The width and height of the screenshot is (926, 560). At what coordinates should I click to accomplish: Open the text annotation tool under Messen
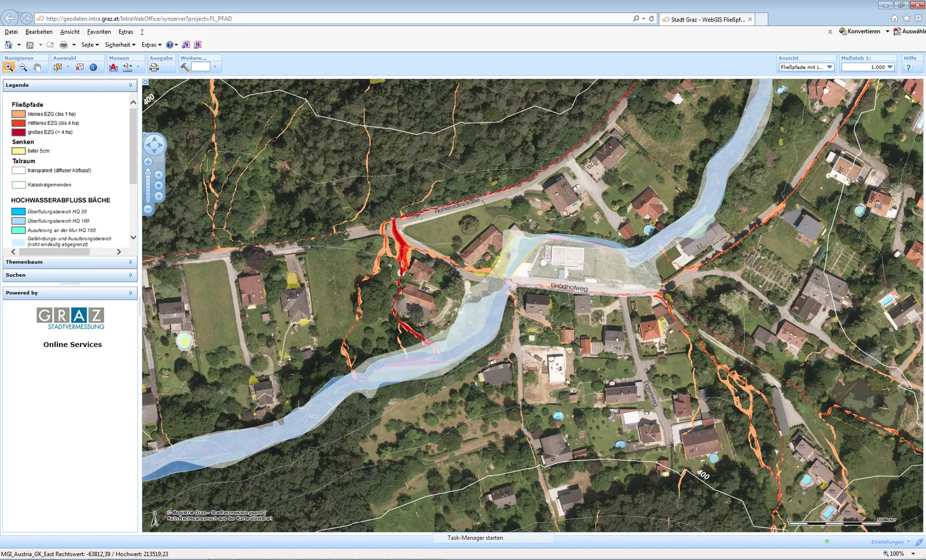pos(113,67)
